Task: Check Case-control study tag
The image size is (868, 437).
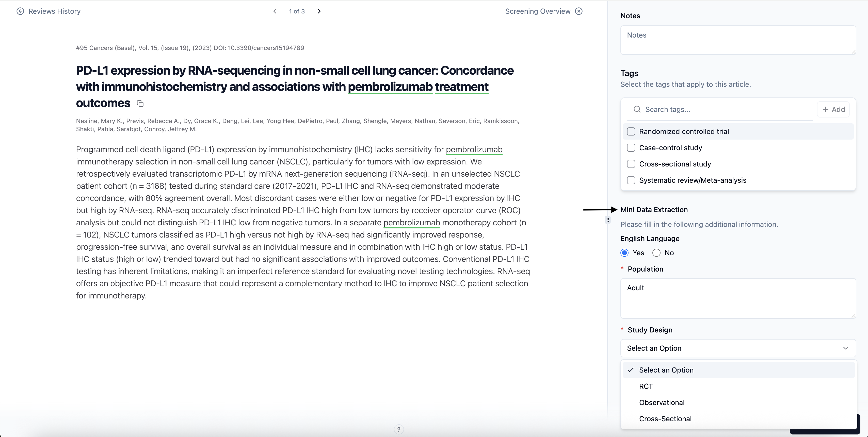Action: (x=631, y=148)
